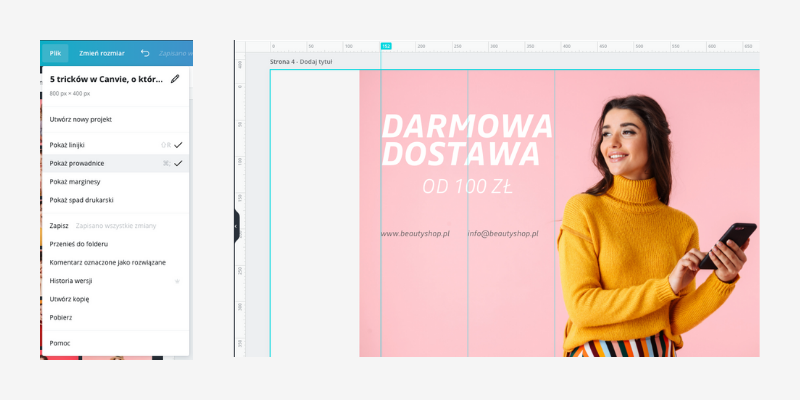Click the 'Zapisano wszystkie zmiany' status text
This screenshot has height=400, width=800.
(116, 226)
